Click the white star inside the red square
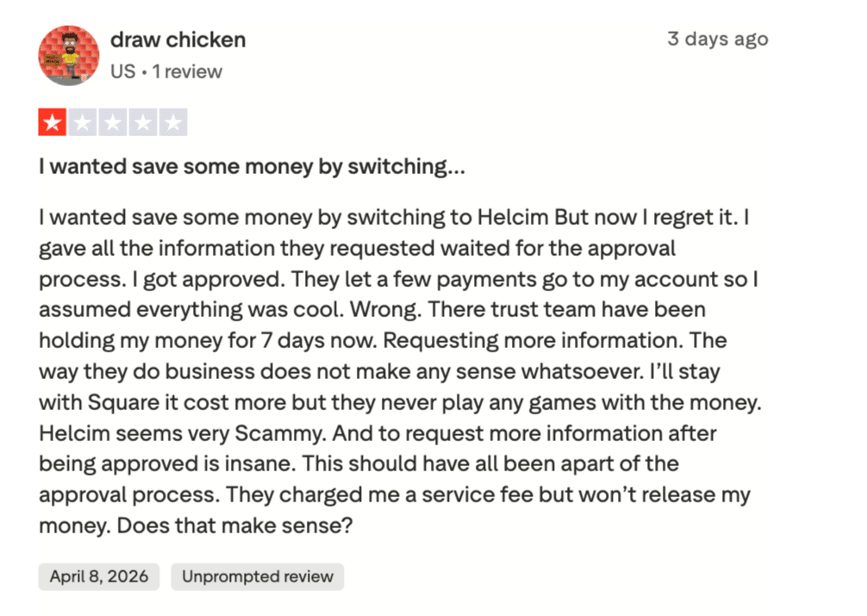 51,121
